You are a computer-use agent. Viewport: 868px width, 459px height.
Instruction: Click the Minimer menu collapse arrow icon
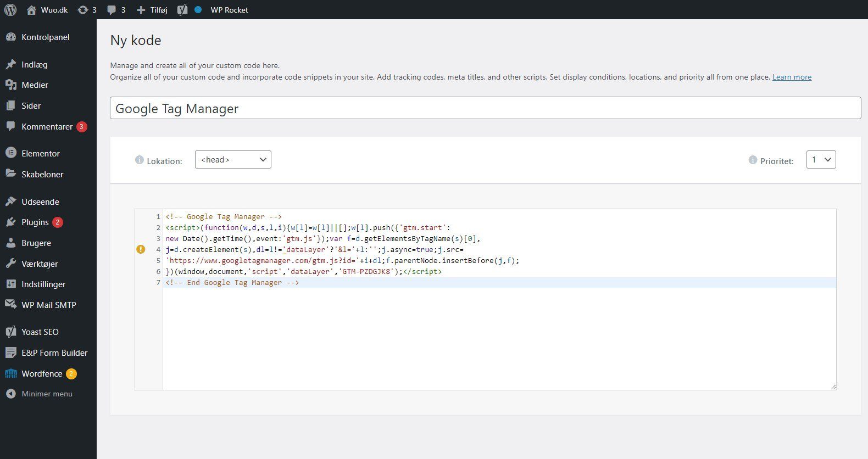click(10, 394)
